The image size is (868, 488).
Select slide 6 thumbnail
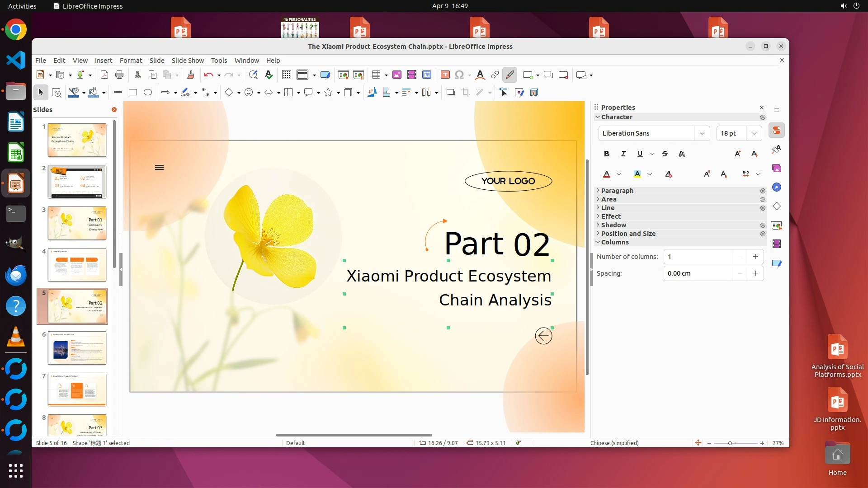[x=77, y=348]
